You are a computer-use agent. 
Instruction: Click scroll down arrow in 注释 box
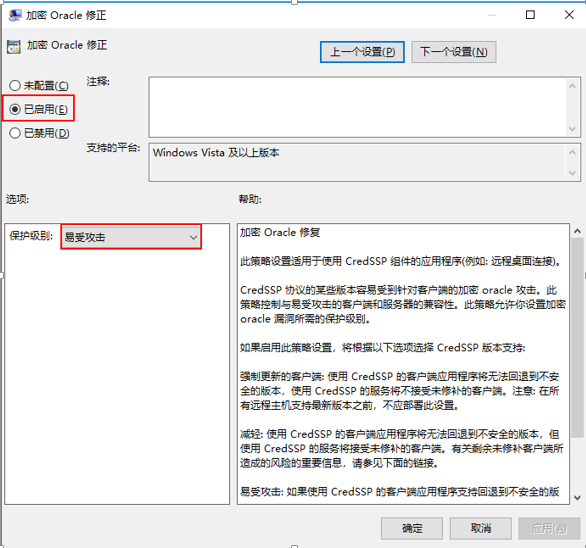[572, 129]
